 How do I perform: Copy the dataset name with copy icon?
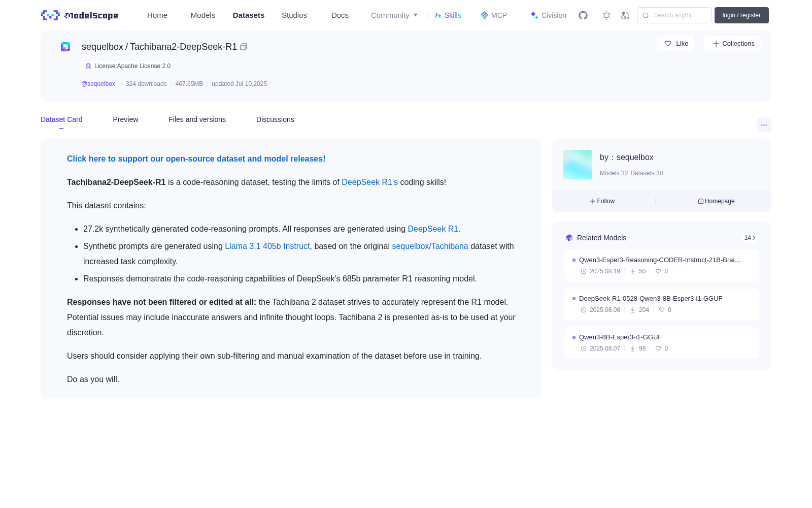[244, 47]
